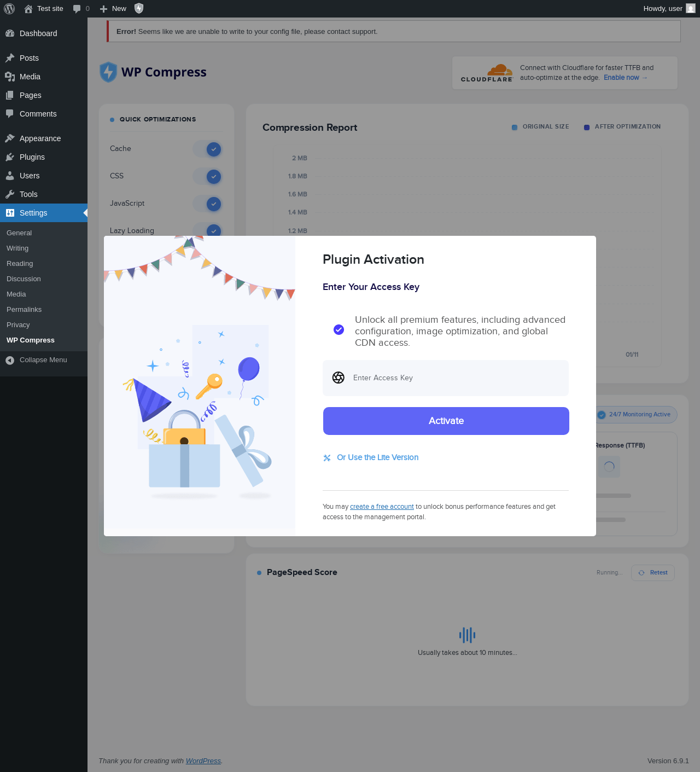The height and width of the screenshot is (772, 700).
Task: Click the WP Compress shield logo in header
Action: pos(108,72)
